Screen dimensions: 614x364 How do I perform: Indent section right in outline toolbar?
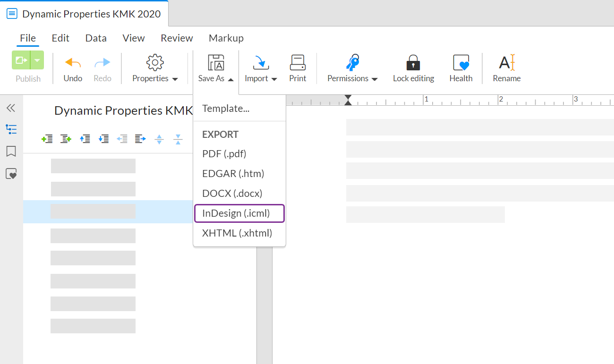click(140, 139)
